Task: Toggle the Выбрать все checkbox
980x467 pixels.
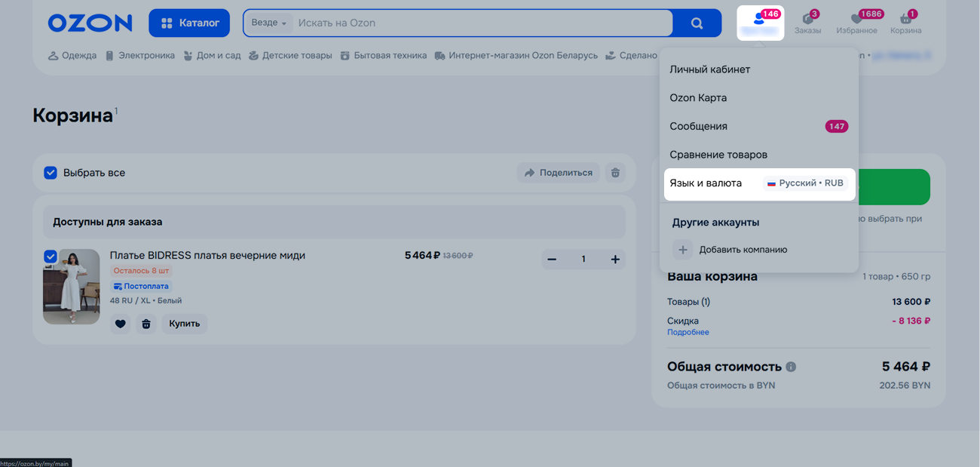Action: pyautogui.click(x=51, y=173)
